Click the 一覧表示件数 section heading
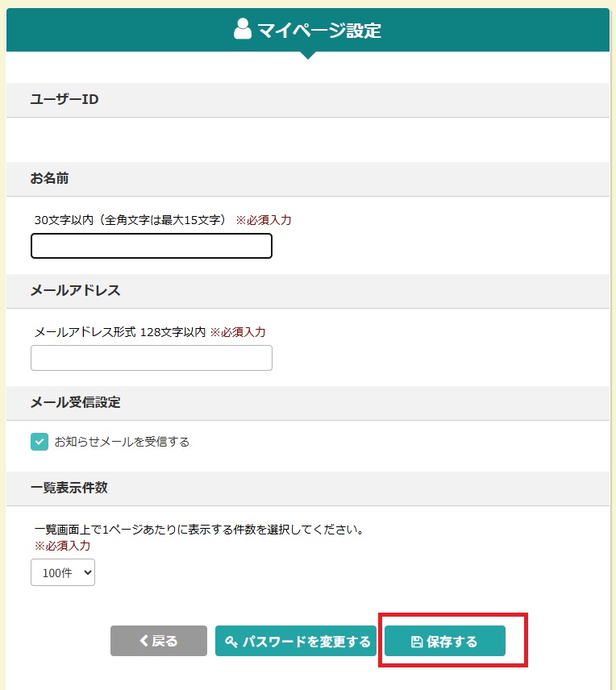This screenshot has width=616, height=690. click(69, 488)
